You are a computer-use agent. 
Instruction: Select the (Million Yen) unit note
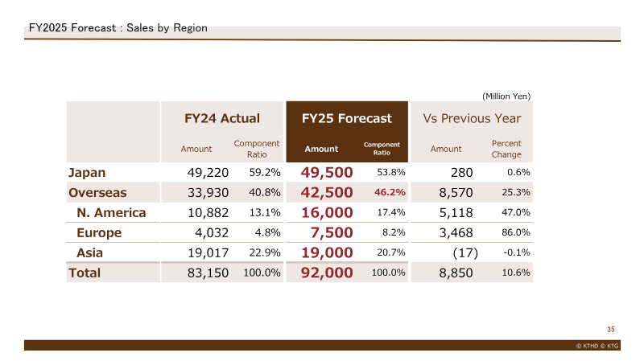(506, 96)
